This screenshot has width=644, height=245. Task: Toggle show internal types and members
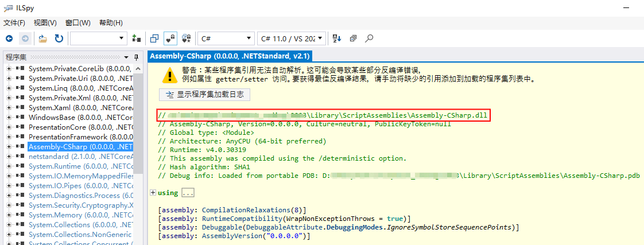tap(170, 38)
